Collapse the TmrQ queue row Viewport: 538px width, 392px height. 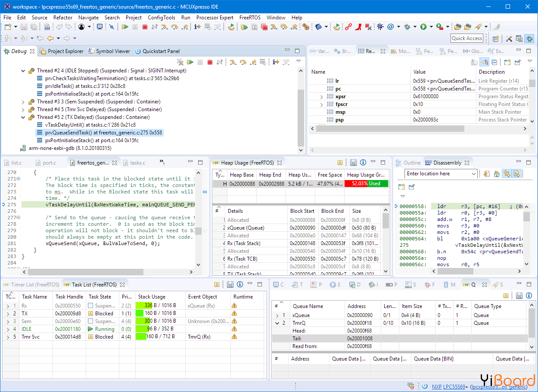click(x=277, y=323)
